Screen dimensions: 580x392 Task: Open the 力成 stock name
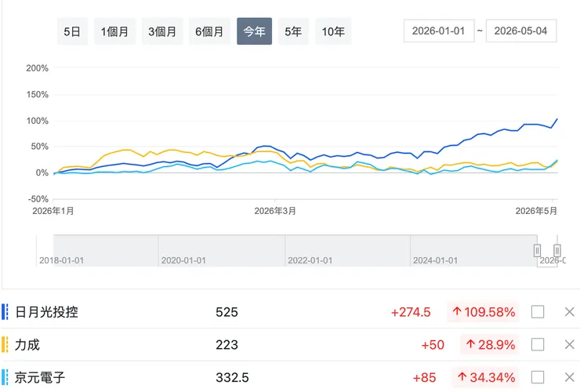click(x=27, y=345)
